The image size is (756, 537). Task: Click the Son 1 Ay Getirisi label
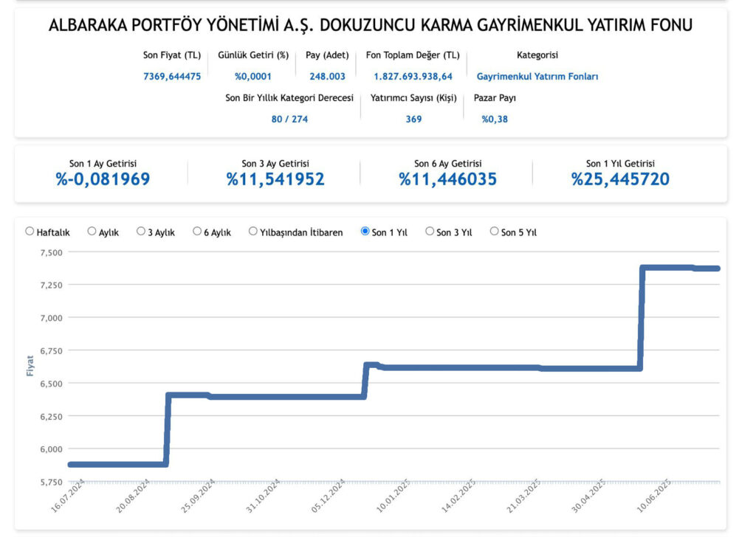click(x=103, y=163)
